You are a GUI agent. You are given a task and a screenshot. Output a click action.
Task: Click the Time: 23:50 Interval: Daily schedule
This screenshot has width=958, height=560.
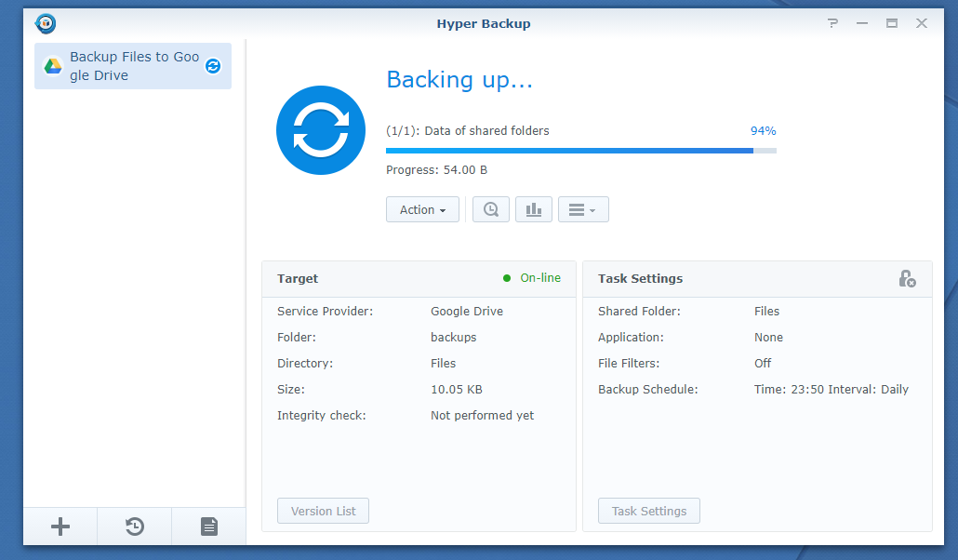tap(831, 390)
